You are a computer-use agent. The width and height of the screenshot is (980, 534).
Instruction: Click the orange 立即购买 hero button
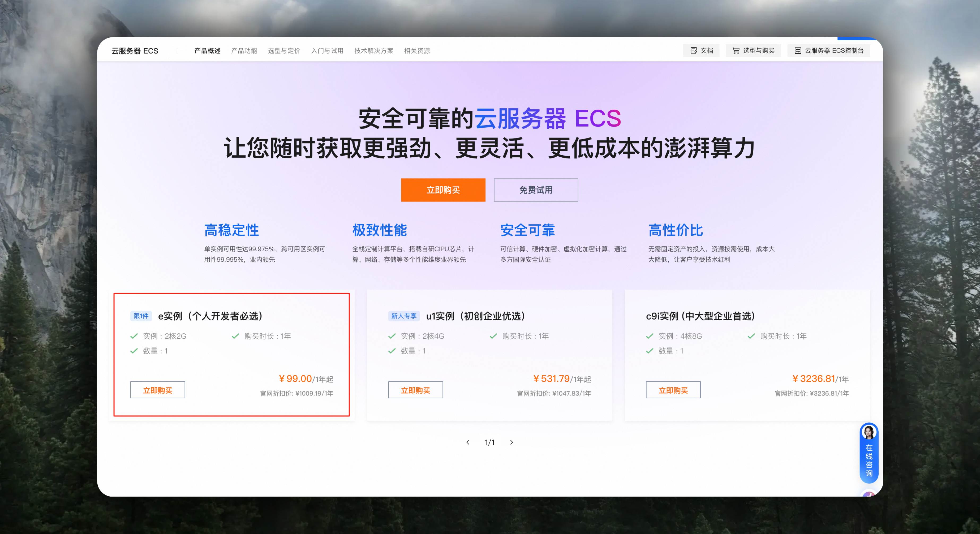tap(443, 190)
